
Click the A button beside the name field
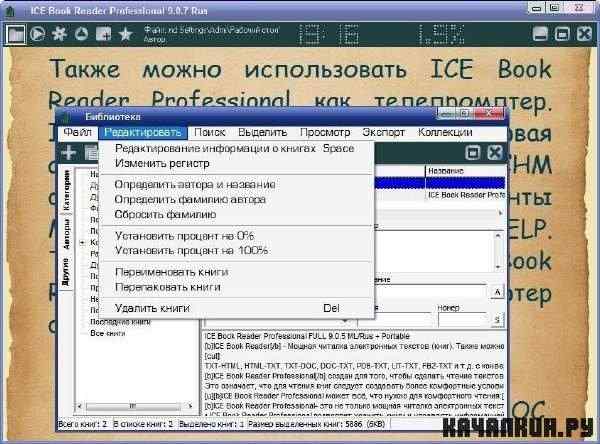[497, 292]
